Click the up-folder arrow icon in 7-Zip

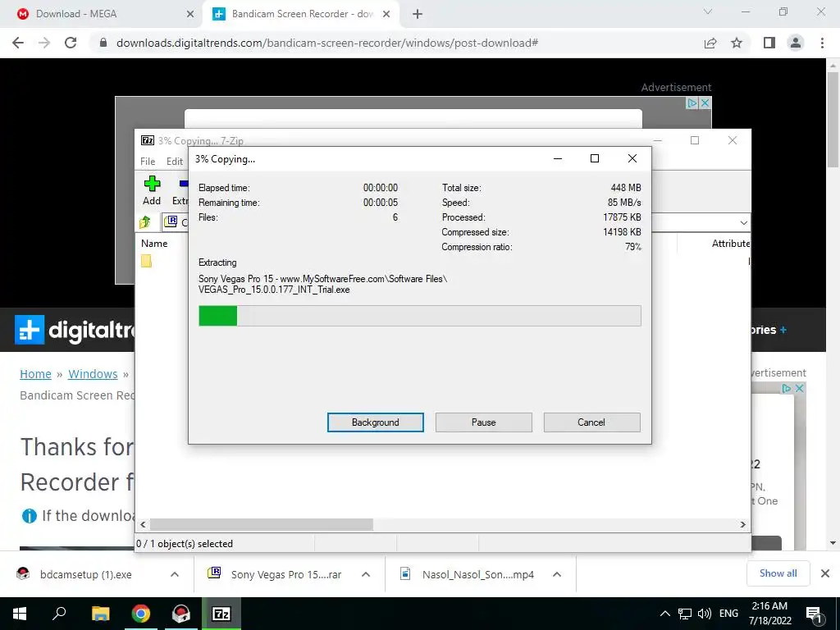tap(145, 221)
